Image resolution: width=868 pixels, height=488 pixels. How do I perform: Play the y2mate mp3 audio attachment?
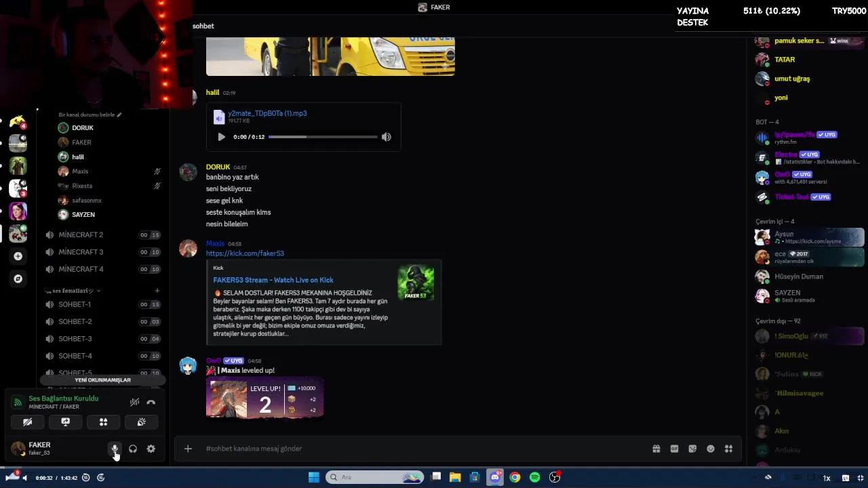(x=221, y=137)
